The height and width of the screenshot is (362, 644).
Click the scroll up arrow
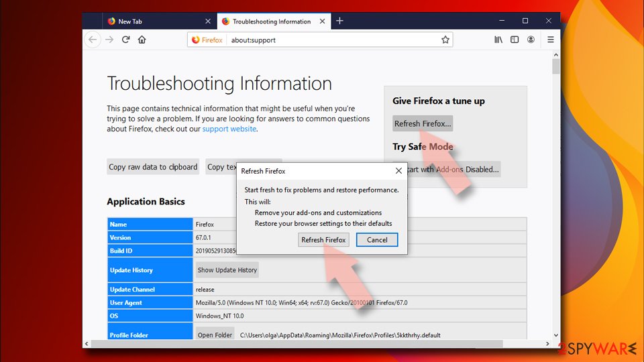(555, 54)
